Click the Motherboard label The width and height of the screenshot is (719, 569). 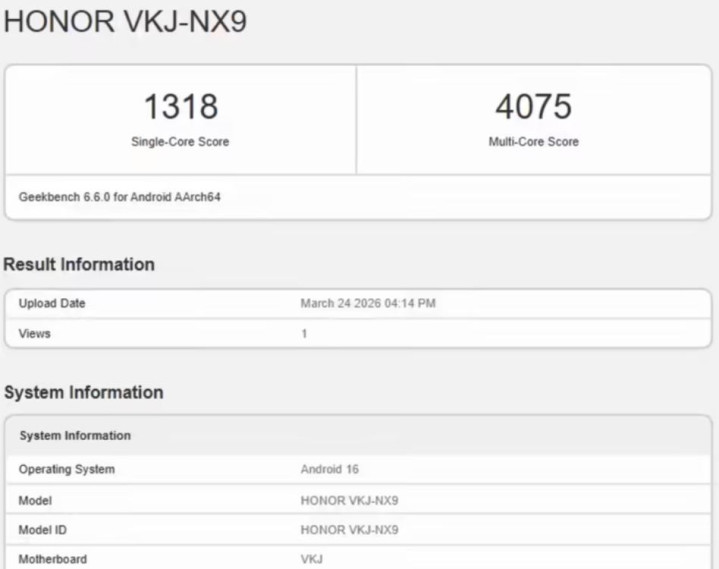53,559
